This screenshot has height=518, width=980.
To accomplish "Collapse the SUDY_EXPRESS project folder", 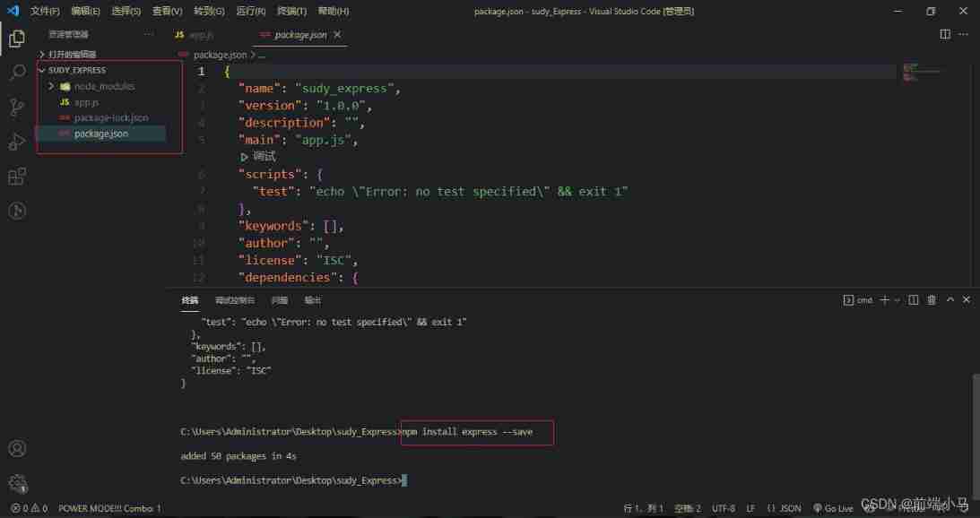I will [x=42, y=70].
